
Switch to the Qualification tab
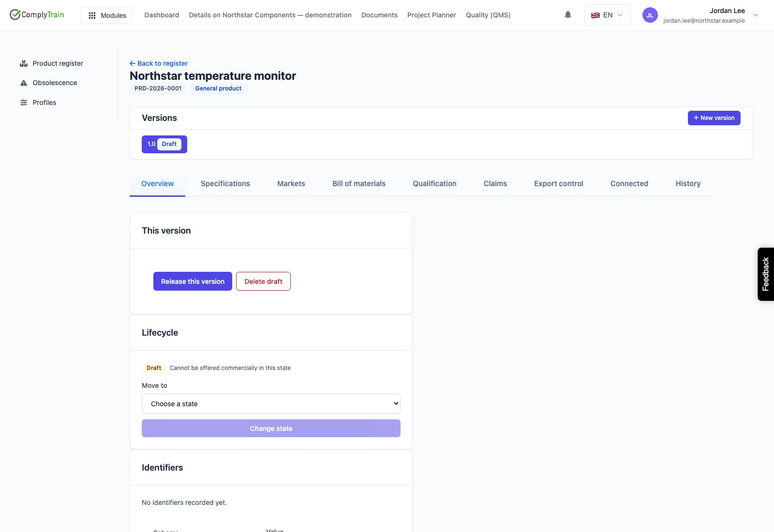tap(434, 184)
